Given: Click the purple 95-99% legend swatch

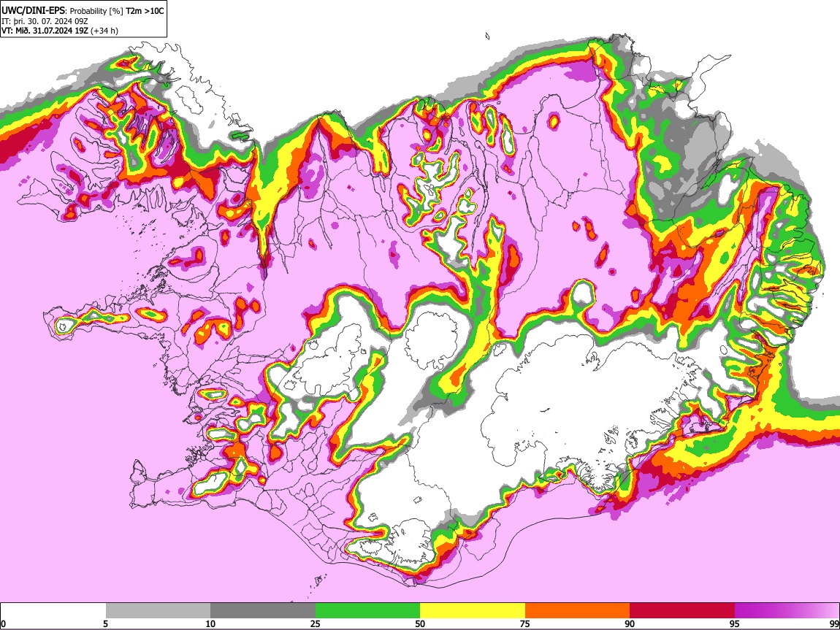Looking at the screenshot, I should [x=787, y=611].
